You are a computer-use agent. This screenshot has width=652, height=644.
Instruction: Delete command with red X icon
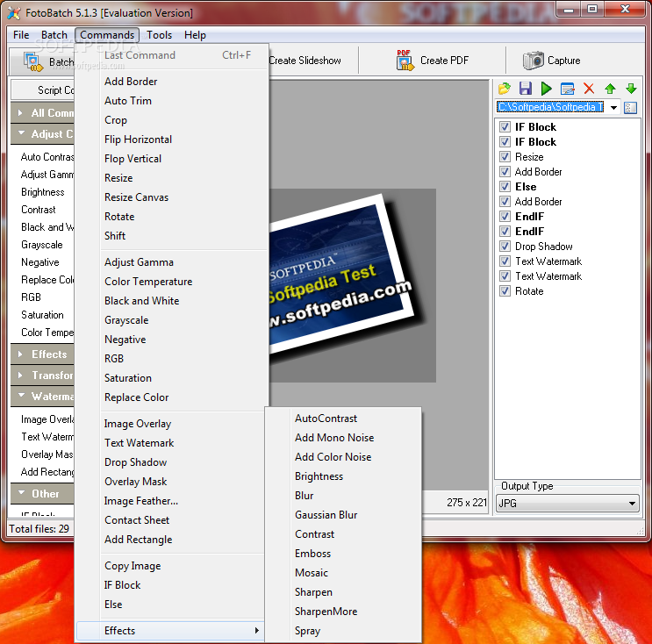(589, 88)
